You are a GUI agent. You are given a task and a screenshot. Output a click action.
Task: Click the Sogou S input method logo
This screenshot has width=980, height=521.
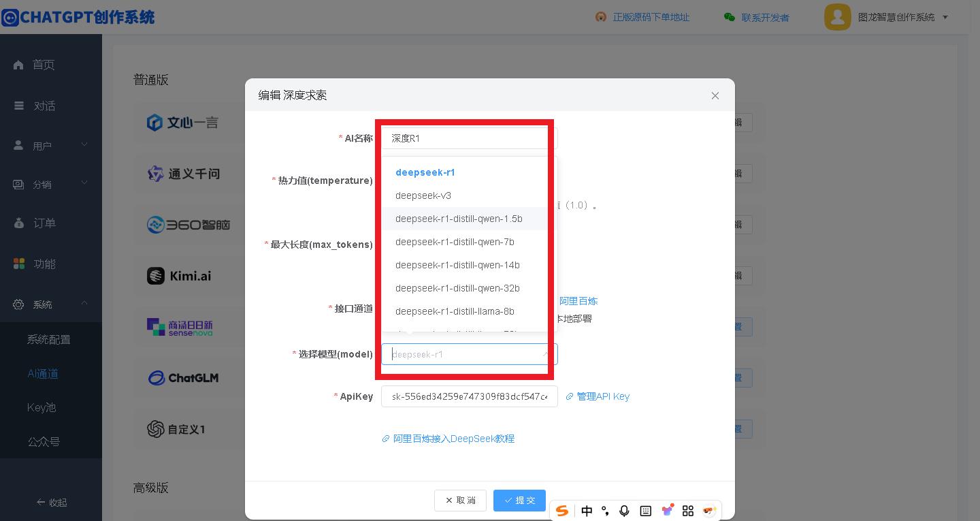(562, 511)
